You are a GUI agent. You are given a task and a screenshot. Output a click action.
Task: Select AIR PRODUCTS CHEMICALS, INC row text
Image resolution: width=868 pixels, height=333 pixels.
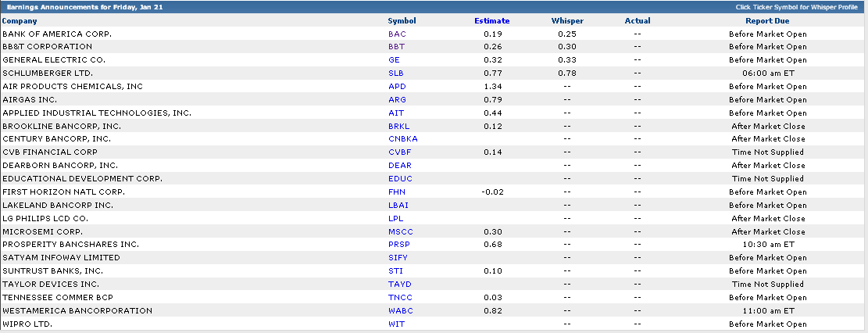(73, 87)
